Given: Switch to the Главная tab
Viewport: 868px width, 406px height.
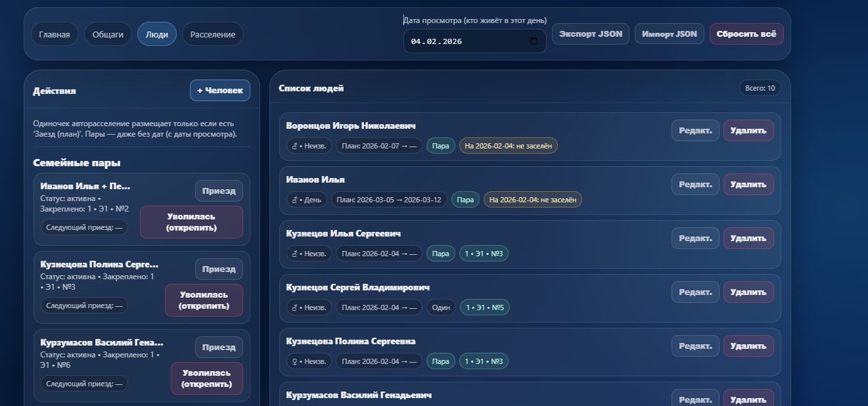Looking at the screenshot, I should [x=55, y=34].
